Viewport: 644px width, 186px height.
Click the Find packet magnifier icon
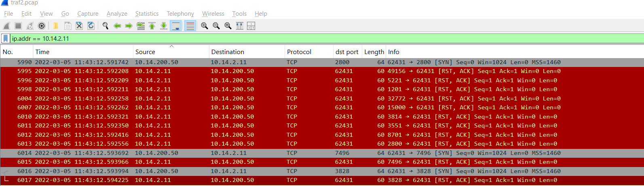click(x=106, y=26)
